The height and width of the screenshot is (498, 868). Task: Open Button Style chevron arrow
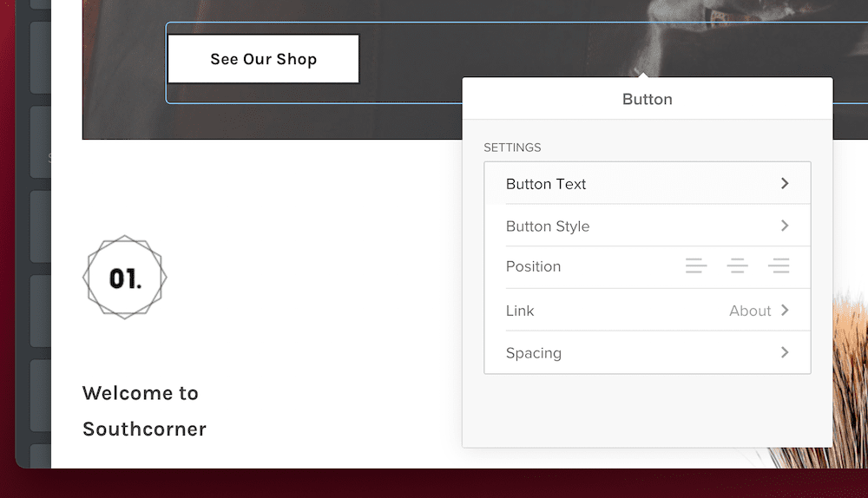click(x=785, y=226)
